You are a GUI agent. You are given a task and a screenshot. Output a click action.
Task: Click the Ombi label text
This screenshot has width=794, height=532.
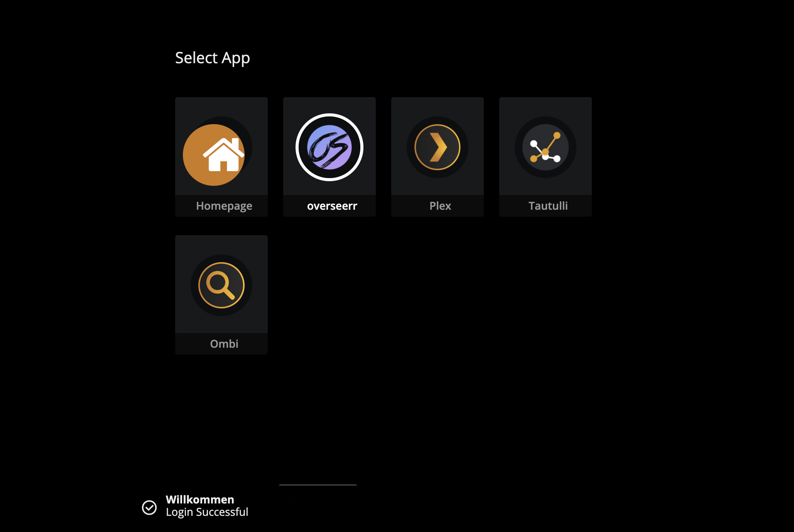click(x=224, y=344)
